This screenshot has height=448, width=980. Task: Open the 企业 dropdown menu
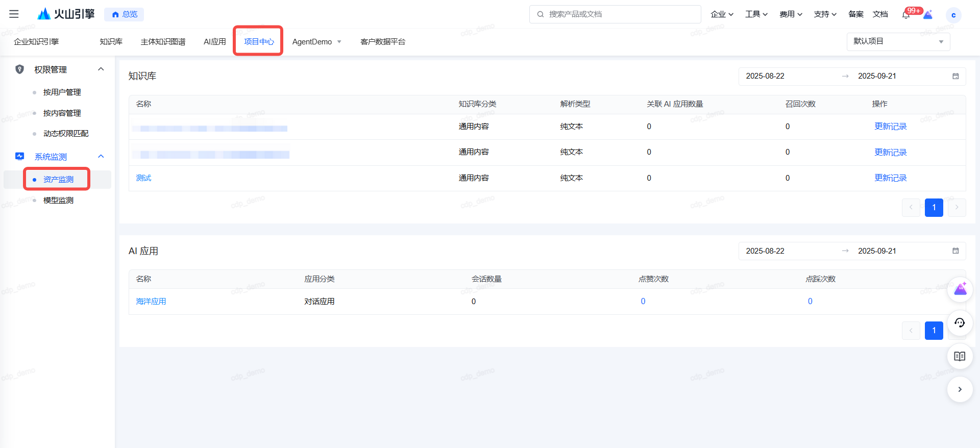722,14
